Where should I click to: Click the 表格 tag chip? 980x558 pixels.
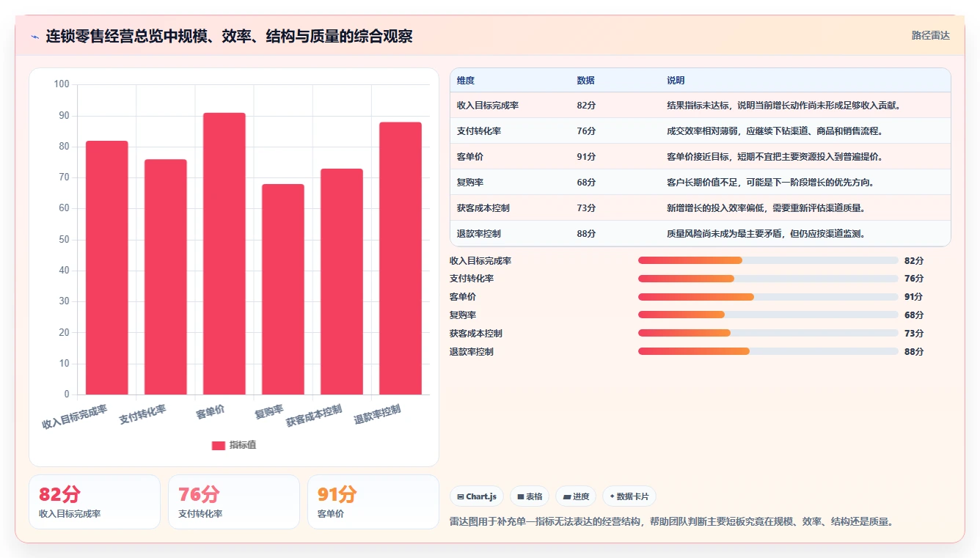coord(530,496)
